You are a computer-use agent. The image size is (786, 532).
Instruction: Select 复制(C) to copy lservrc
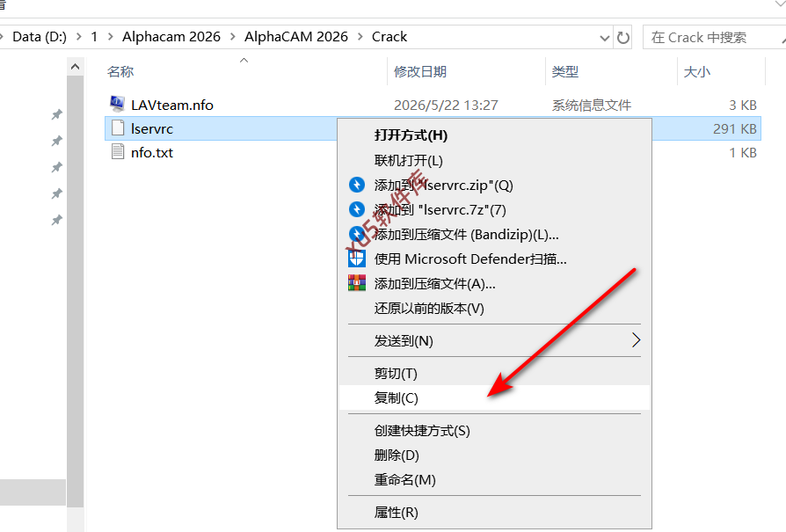click(x=494, y=397)
